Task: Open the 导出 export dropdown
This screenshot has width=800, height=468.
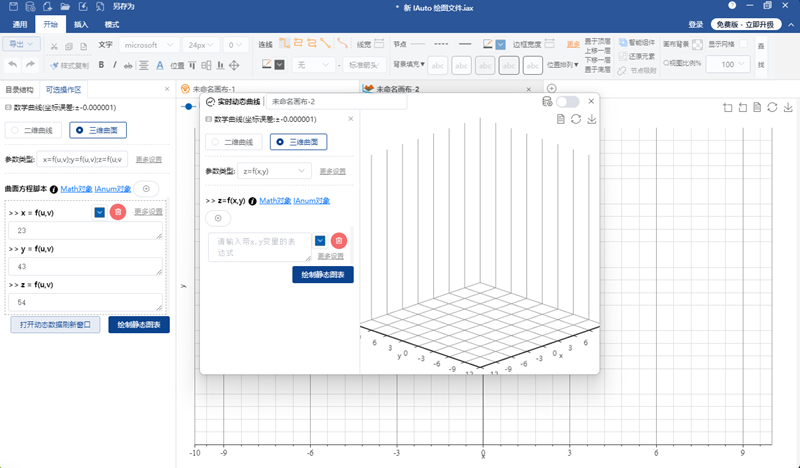Action: tap(21, 44)
